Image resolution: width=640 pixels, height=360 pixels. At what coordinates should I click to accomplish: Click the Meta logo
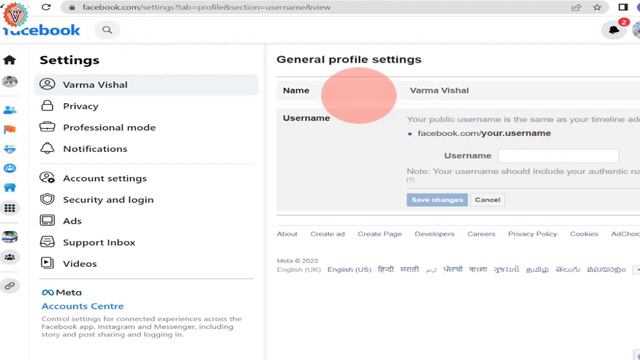tap(62, 292)
